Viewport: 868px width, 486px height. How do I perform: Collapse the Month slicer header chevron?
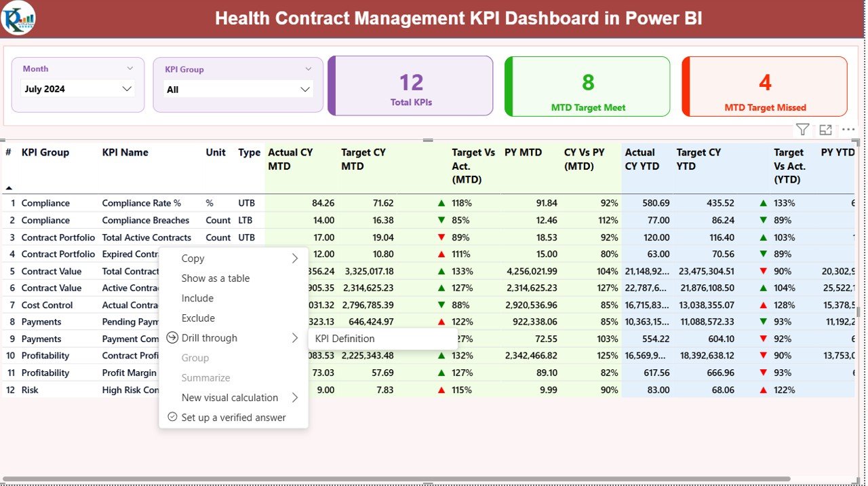[x=130, y=69]
